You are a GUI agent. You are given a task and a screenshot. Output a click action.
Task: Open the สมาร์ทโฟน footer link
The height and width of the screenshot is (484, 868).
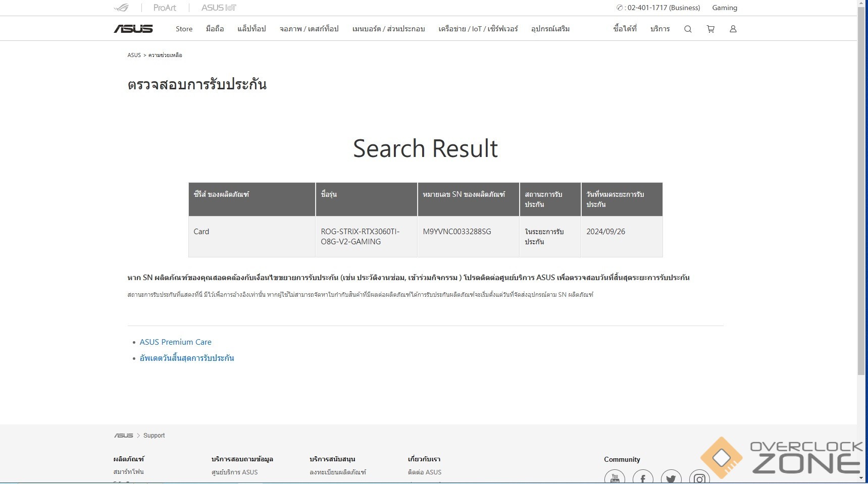[129, 472]
